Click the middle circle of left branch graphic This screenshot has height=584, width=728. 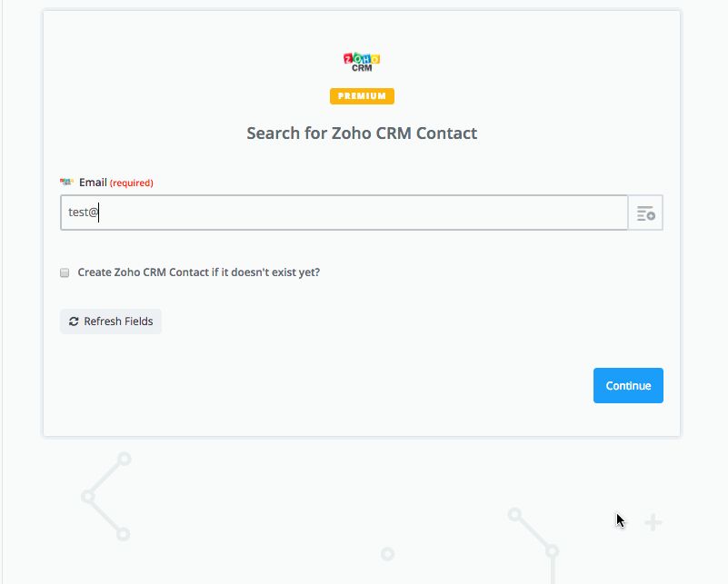(88, 496)
